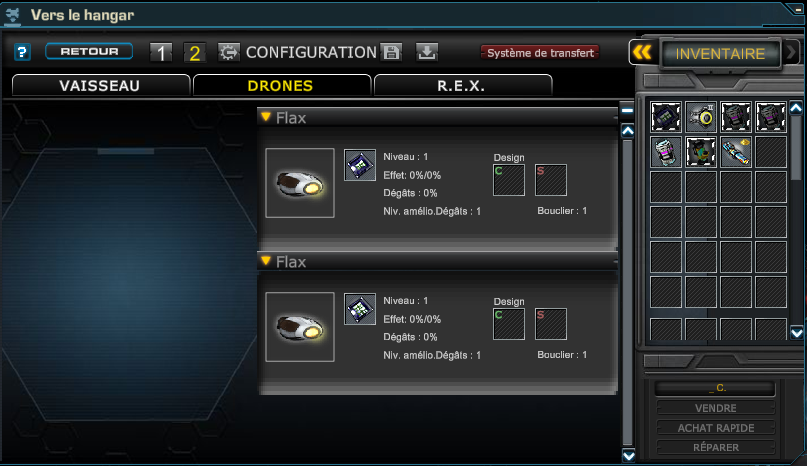Click the RETOUR button
Image resolution: width=807 pixels, height=466 pixels.
(x=89, y=51)
